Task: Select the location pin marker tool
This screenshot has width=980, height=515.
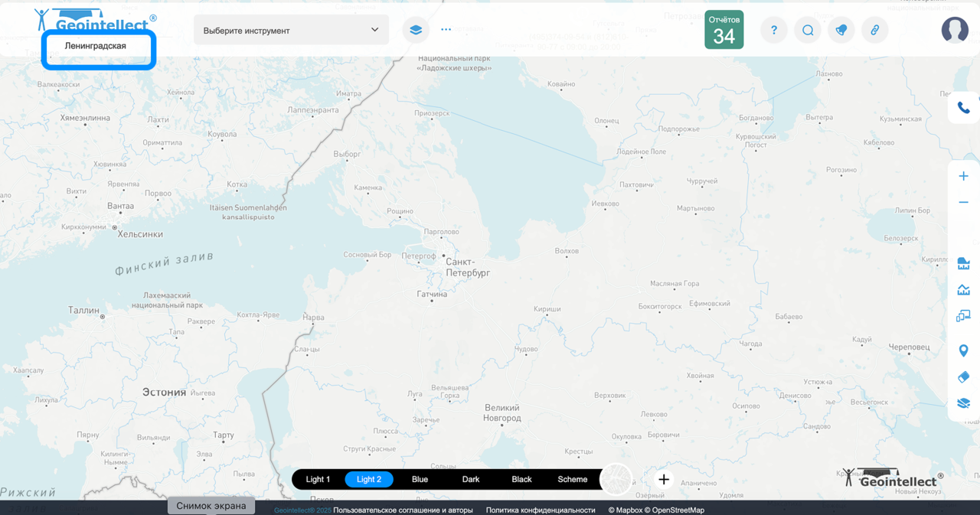Action: [963, 350]
